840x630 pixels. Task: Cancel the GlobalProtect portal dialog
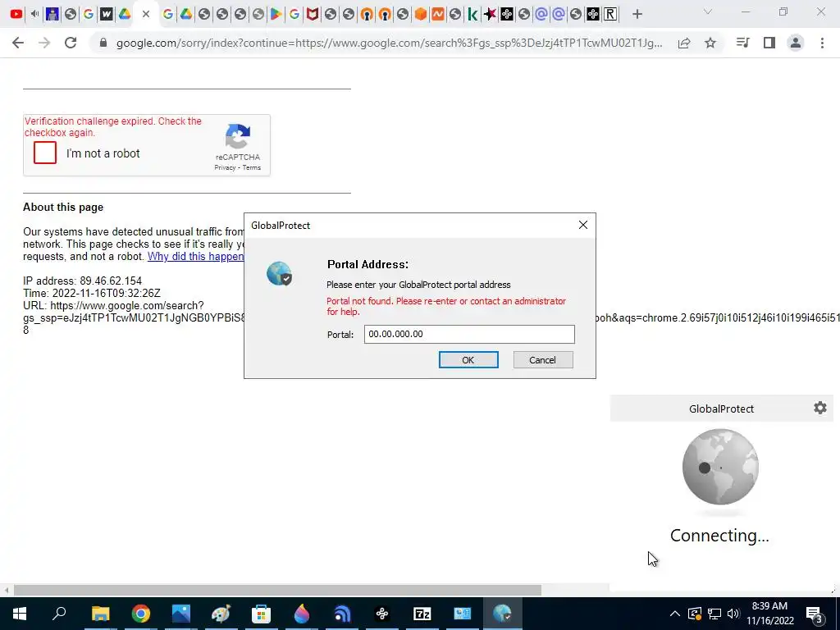(543, 360)
